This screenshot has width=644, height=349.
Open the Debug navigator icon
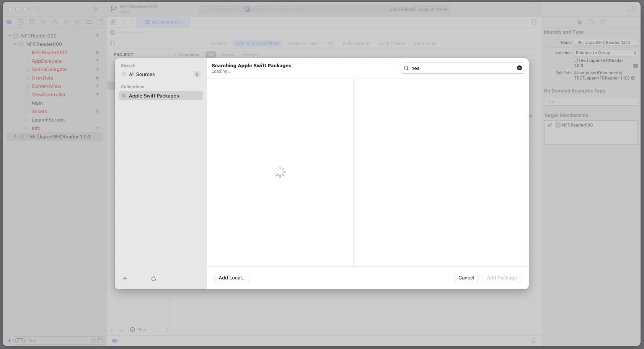point(78,22)
